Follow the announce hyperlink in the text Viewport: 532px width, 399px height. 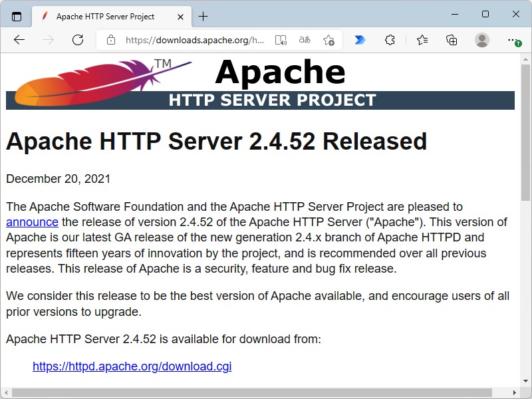coord(32,221)
